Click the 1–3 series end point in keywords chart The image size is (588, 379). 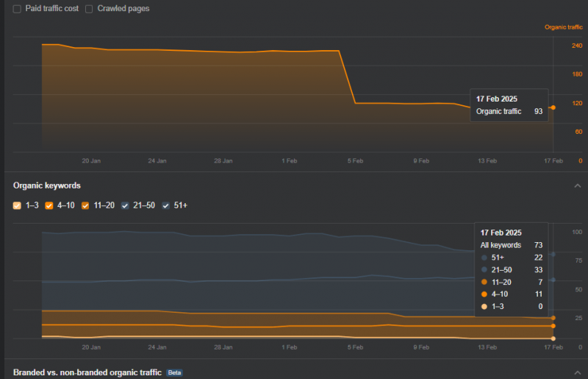553,338
